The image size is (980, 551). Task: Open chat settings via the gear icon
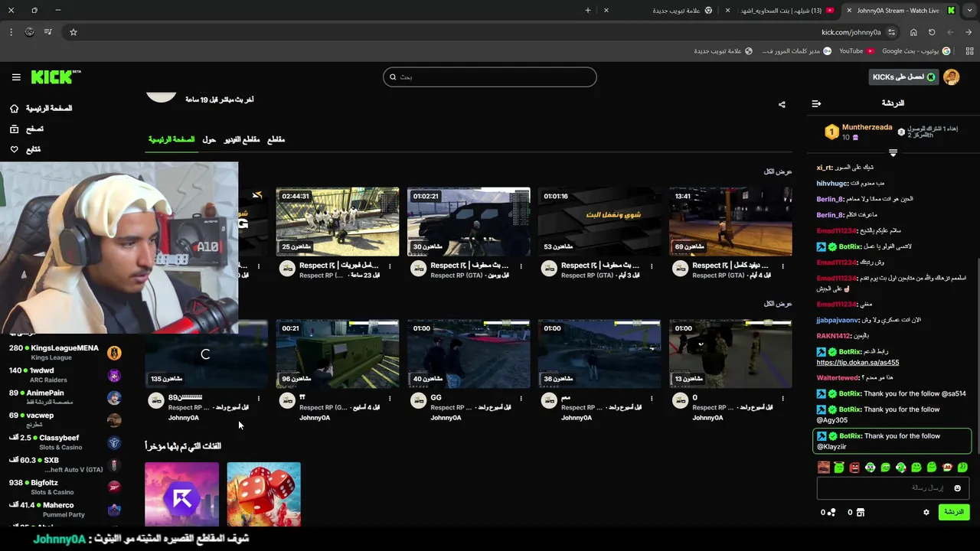(x=926, y=512)
